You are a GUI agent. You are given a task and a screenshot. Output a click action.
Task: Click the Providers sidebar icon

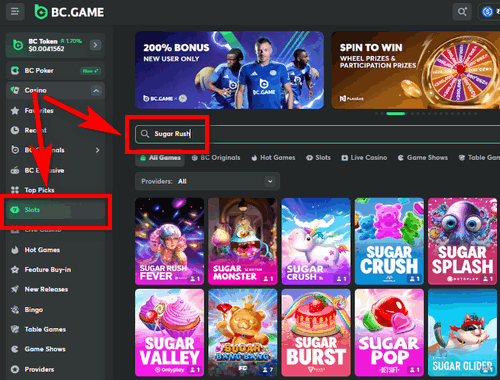point(15,369)
